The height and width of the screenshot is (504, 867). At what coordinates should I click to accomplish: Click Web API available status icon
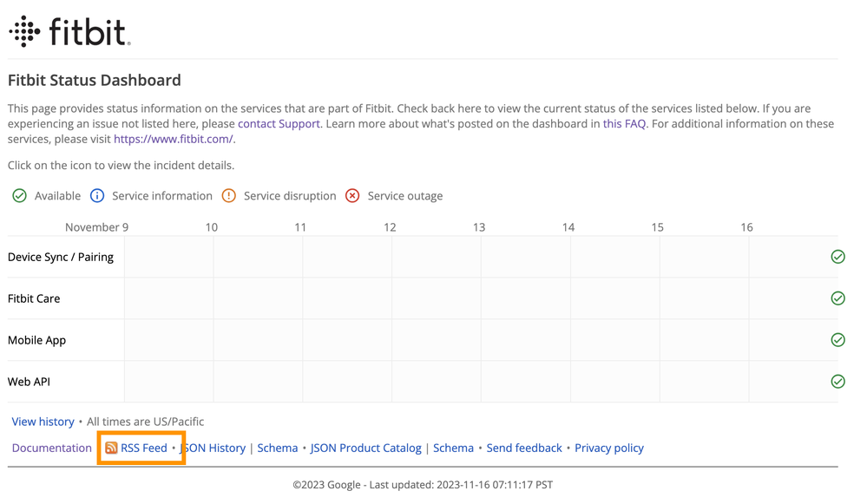(837, 382)
